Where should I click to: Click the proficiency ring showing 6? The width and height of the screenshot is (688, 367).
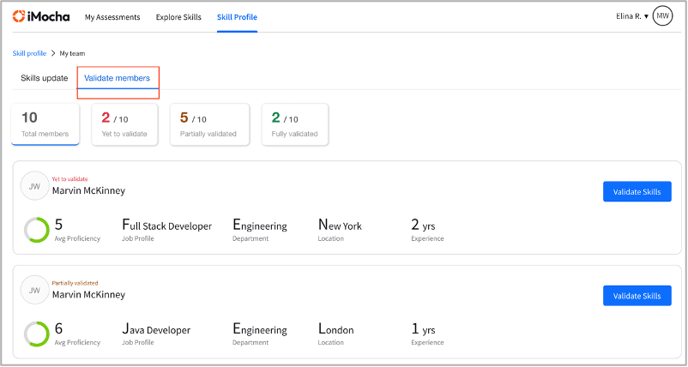[37, 334]
